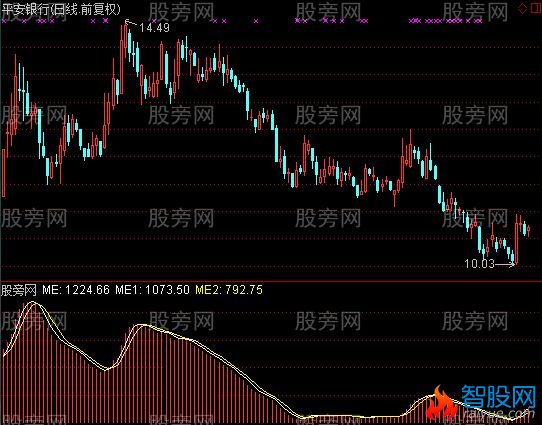The width and height of the screenshot is (542, 425).
Task: Click the red square window icon
Action: pos(536,9)
